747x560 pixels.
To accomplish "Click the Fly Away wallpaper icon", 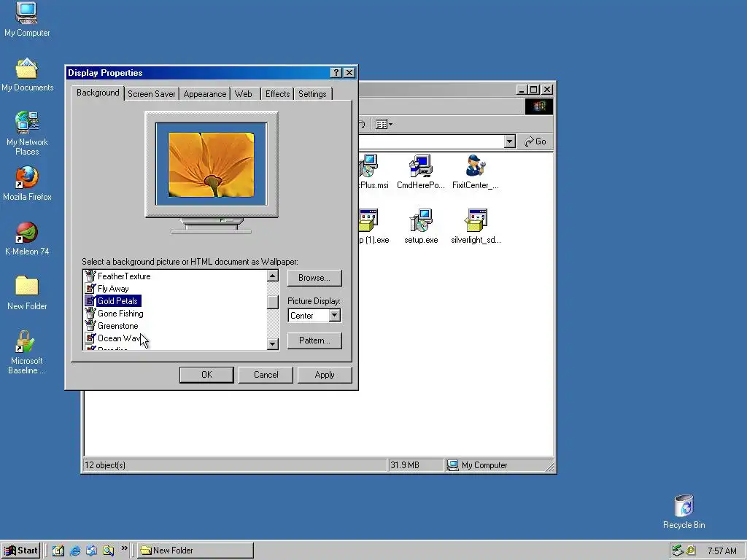I will (90, 288).
